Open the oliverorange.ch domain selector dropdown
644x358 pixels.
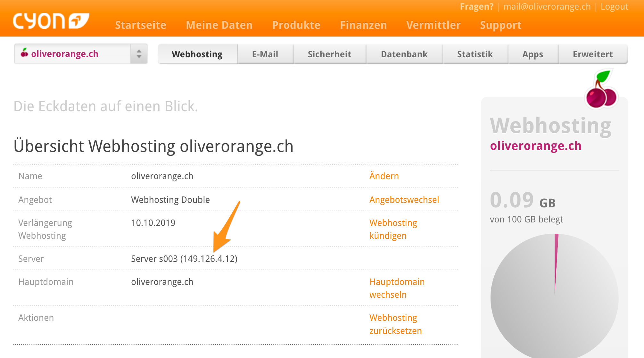pyautogui.click(x=81, y=54)
